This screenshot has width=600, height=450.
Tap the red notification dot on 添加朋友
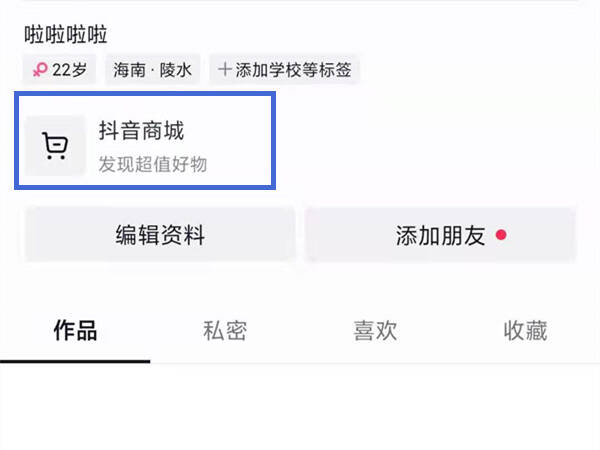(x=501, y=234)
